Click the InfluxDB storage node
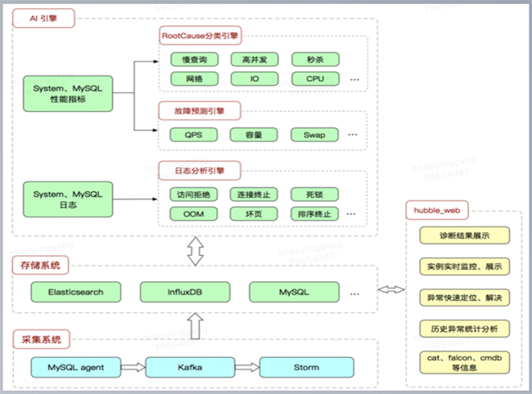Screen dimensions: 532x394 [185, 292]
